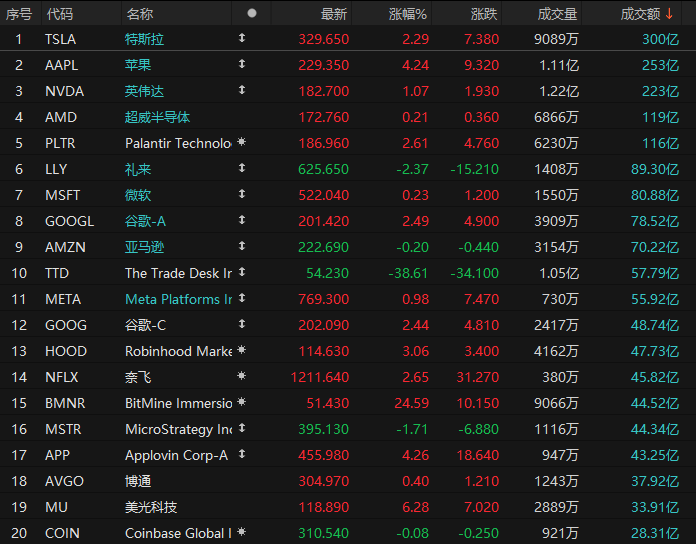
Task: Open the 谷歌-A stock name link
Action: pos(145,221)
